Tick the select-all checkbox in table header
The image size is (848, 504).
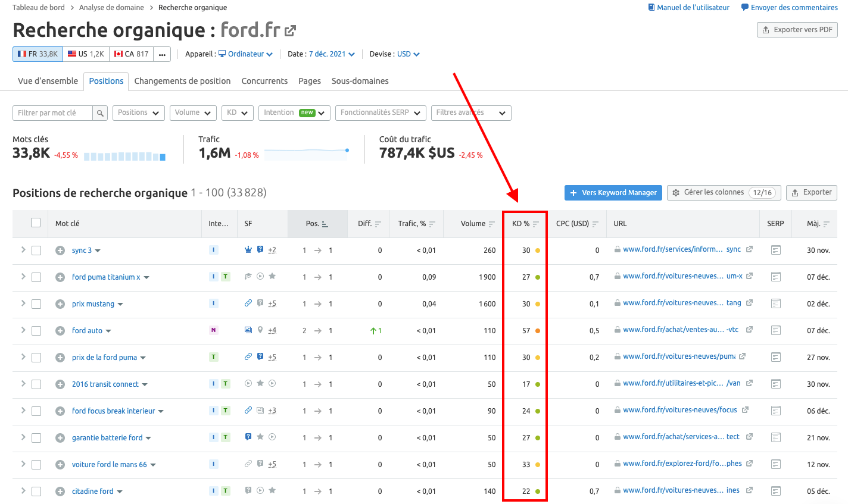36,223
